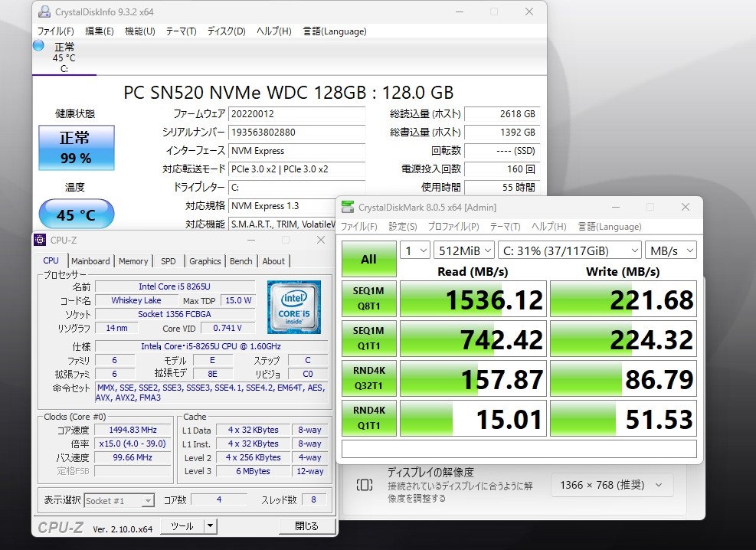This screenshot has height=550, width=756.
Task: Expand the MB/s unit dropdown
Action: [671, 250]
